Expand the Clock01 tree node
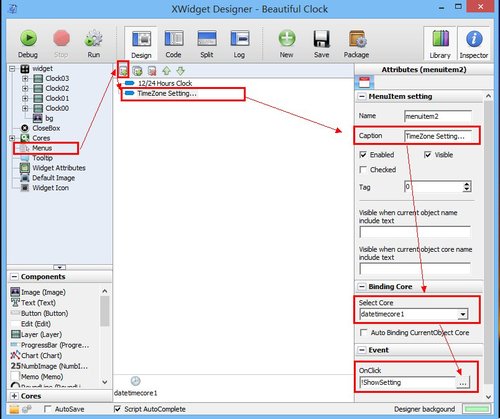The image size is (500, 419). [x=25, y=99]
